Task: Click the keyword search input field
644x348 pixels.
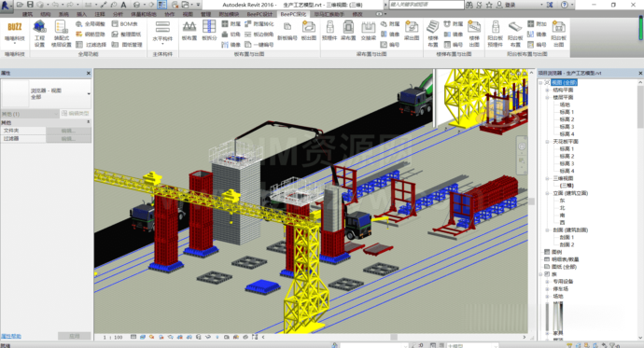Action: tap(426, 5)
